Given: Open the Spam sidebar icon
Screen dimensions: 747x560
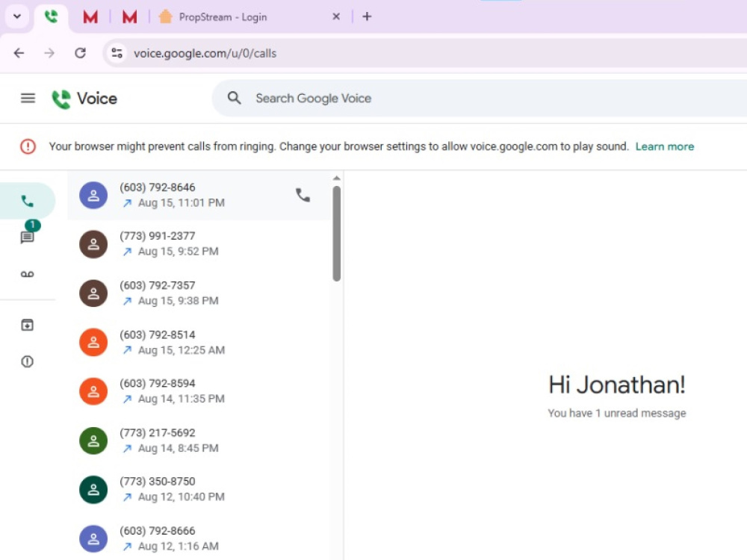Looking at the screenshot, I should (27, 362).
